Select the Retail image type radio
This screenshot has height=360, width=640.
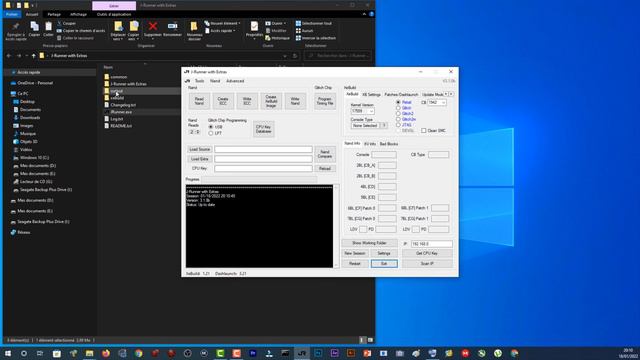coord(398,102)
